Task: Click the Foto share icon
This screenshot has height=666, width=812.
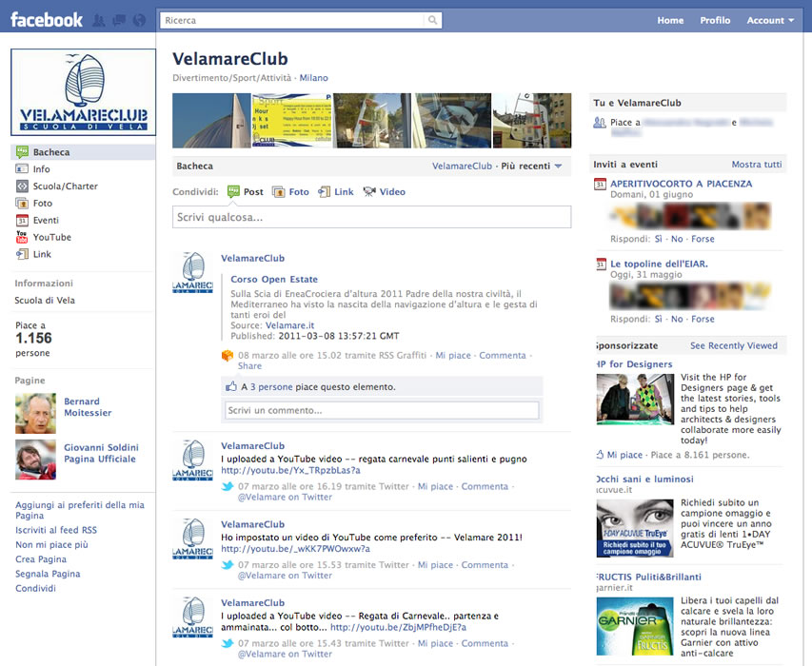Action: click(279, 192)
